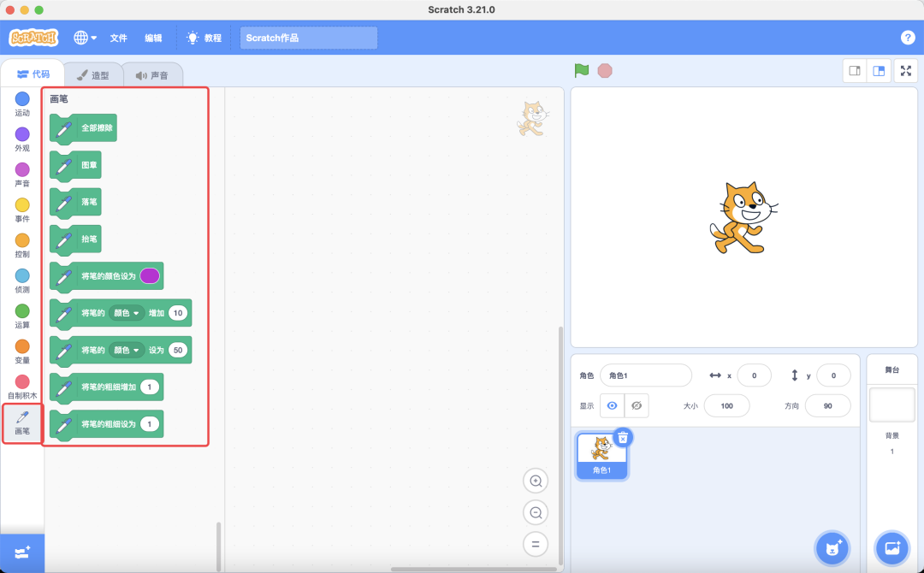Open the globe language menu
924x573 pixels.
click(85, 38)
